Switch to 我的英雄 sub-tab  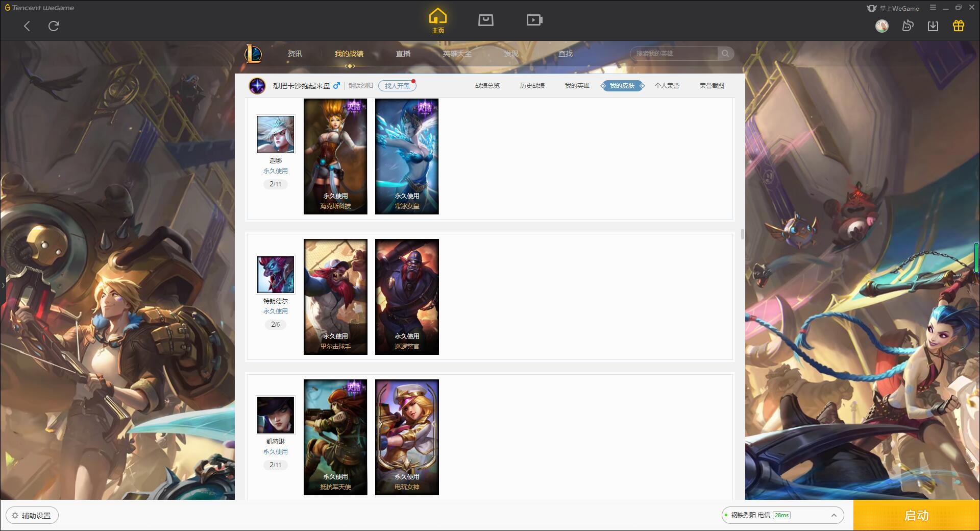[x=577, y=86]
